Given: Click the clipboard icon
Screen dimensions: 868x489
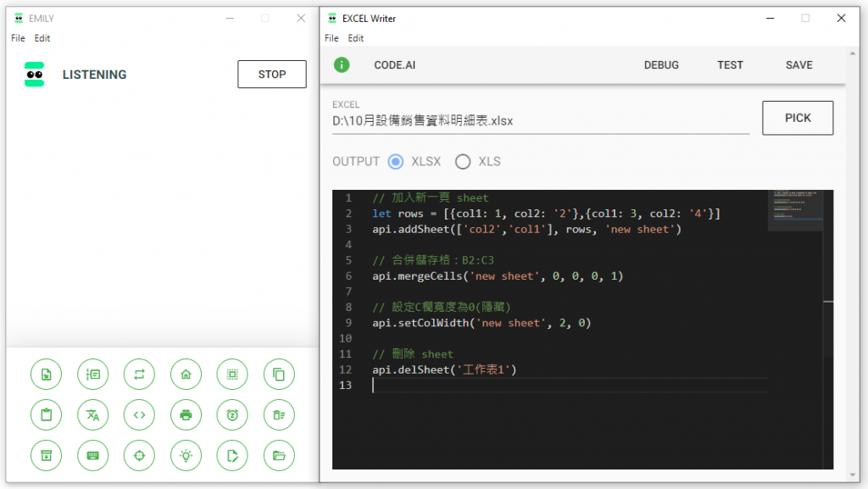Looking at the screenshot, I should (x=46, y=415).
